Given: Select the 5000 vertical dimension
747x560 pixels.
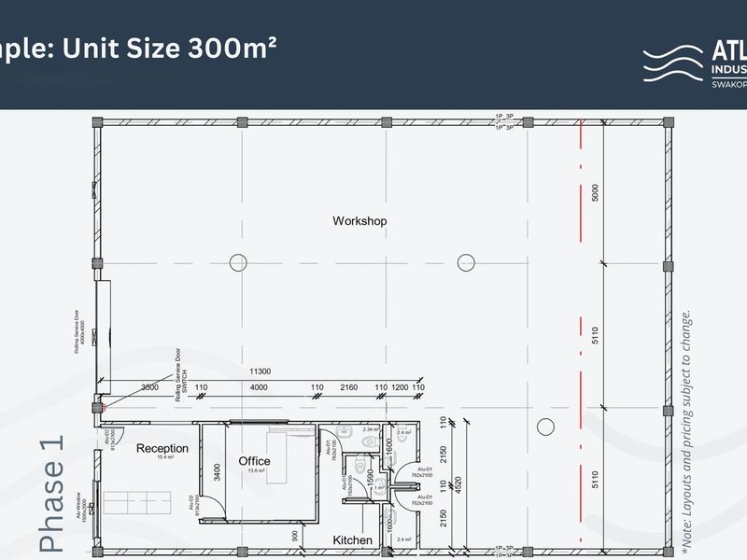Looking at the screenshot, I should click(595, 193).
